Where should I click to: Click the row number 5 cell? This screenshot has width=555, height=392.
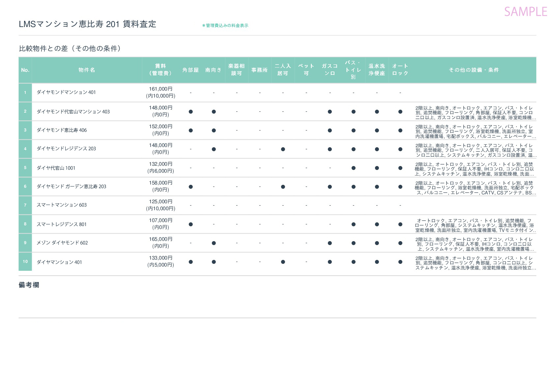click(25, 168)
